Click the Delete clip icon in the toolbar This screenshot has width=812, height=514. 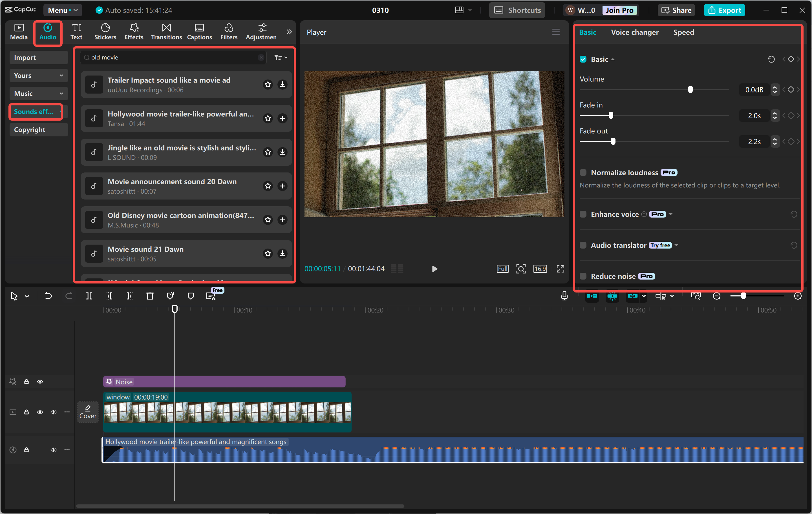tap(150, 296)
